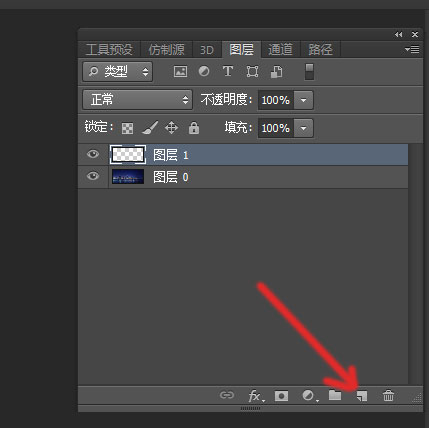Create a new group folder icon
The width and height of the screenshot is (429, 428).
tap(335, 395)
